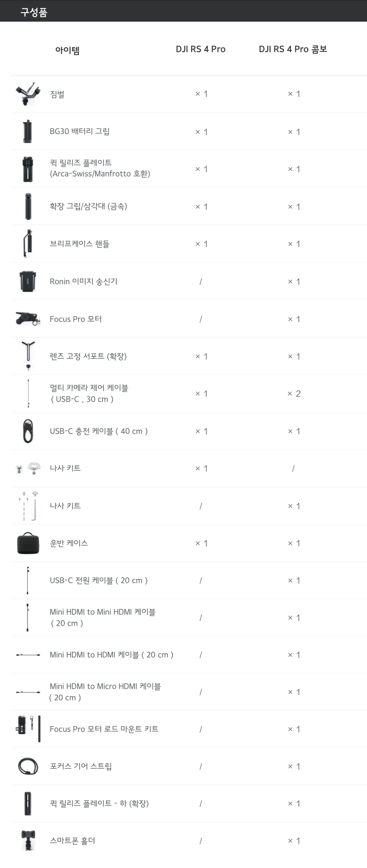Click the USB-C charging cable icon
This screenshot has height=868, width=367.
point(28,431)
